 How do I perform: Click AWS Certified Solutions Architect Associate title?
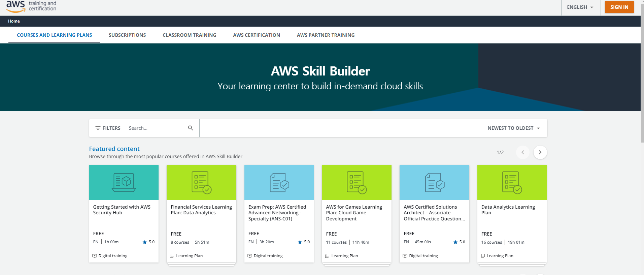pyautogui.click(x=434, y=213)
